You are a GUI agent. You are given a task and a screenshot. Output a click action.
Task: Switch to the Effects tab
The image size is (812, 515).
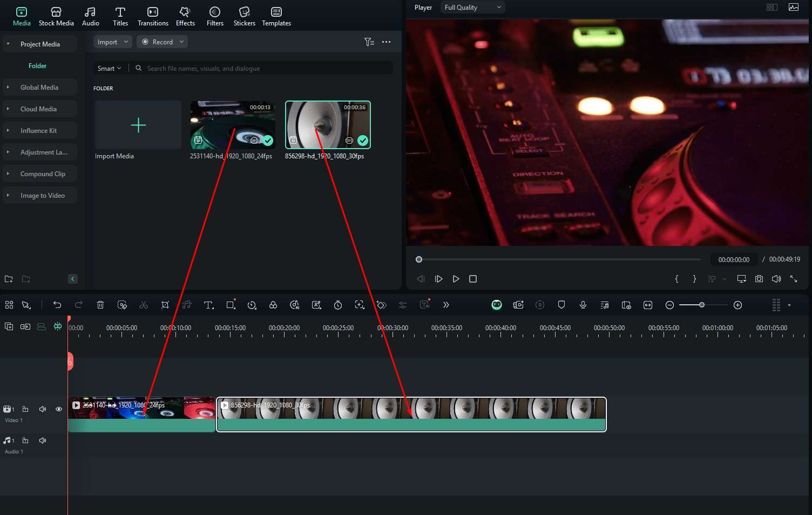click(185, 16)
